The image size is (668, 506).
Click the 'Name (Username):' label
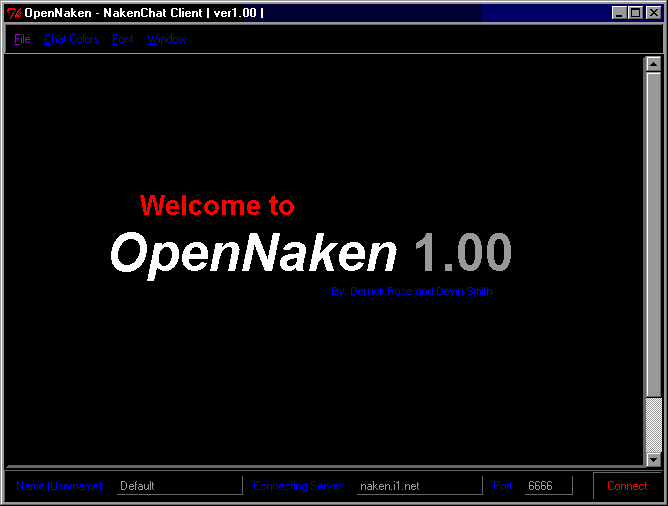[60, 486]
